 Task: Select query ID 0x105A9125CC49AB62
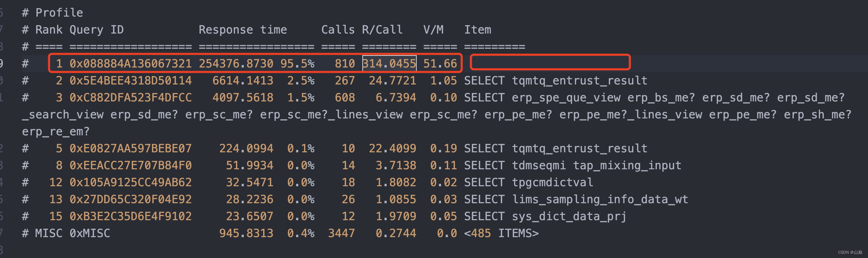pyautogui.click(x=131, y=182)
